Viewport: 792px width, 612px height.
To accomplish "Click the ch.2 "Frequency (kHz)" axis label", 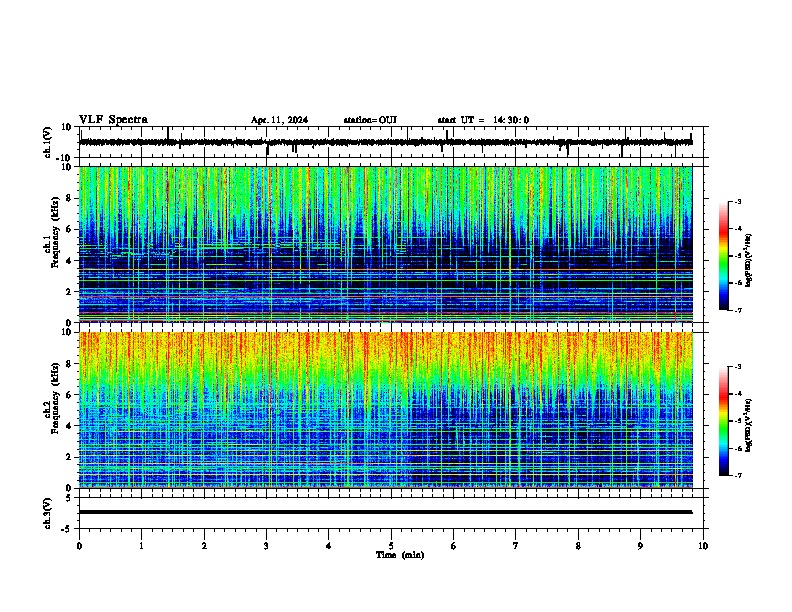I will [55, 398].
